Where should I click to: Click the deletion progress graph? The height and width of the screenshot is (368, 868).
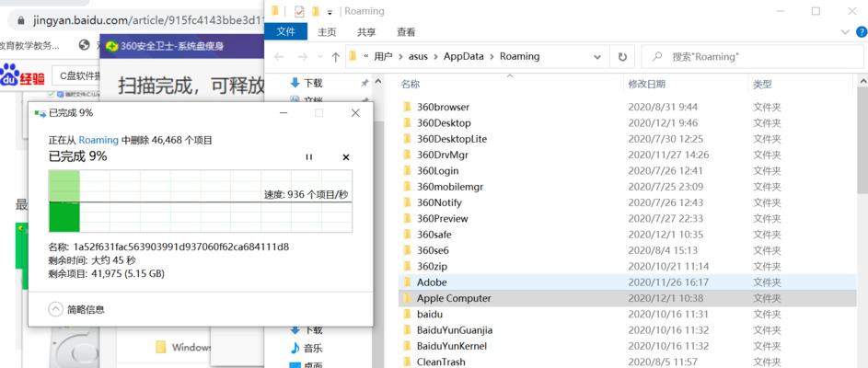[x=200, y=201]
